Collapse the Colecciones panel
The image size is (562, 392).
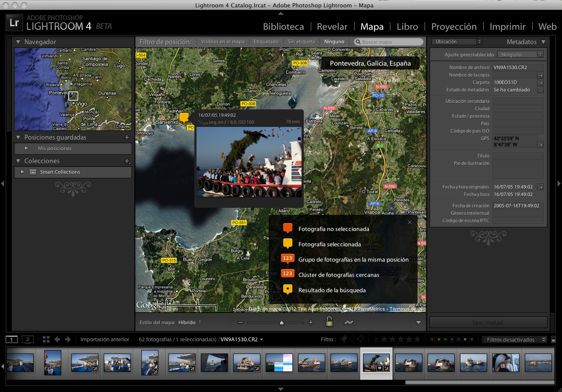pyautogui.click(x=18, y=161)
